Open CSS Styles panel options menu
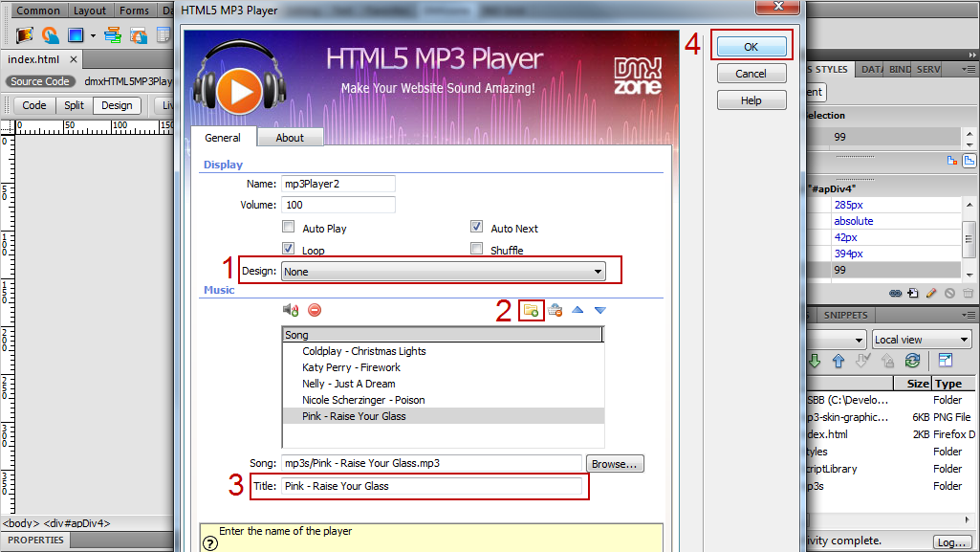The image size is (980, 552). [969, 70]
